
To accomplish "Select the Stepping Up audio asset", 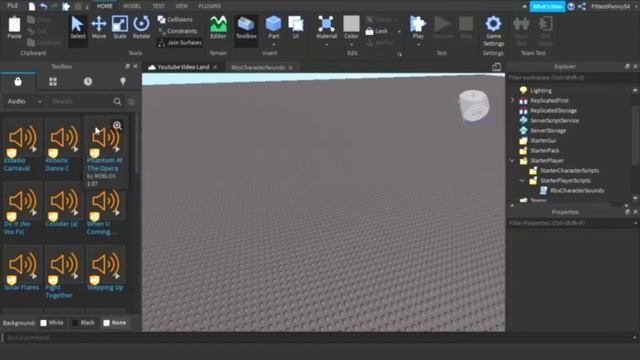I will 105,268.
